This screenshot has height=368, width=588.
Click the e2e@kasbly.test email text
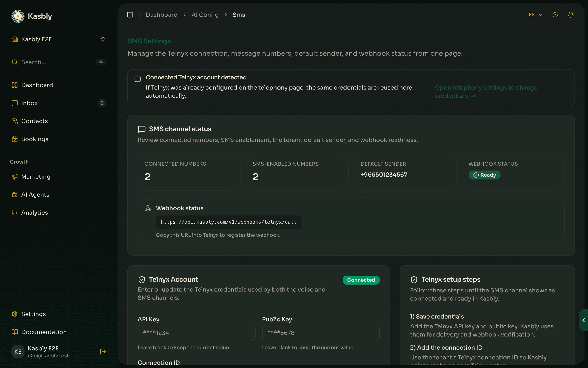click(48, 356)
